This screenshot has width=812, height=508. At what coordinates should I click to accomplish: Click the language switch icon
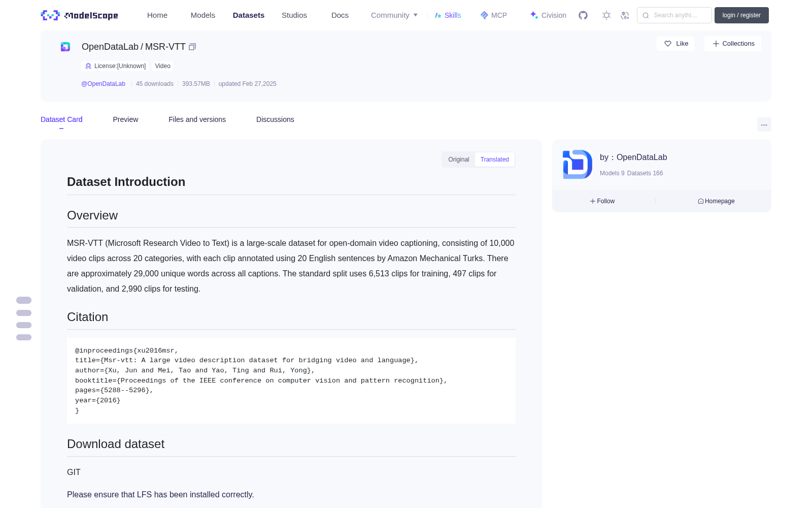click(x=625, y=15)
